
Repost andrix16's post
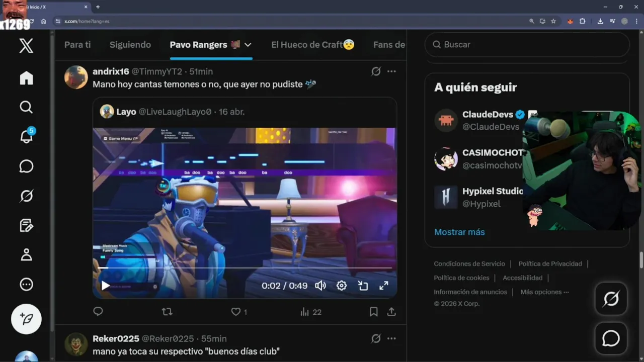pos(167,312)
